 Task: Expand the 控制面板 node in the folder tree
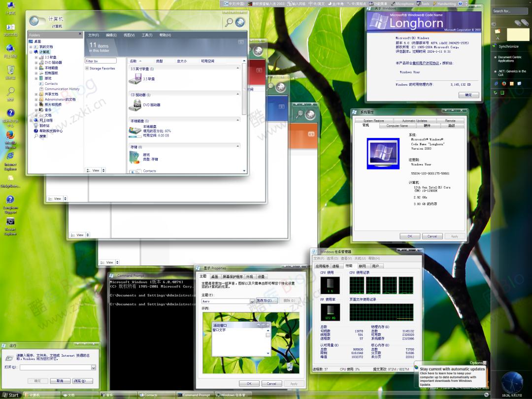[36, 73]
